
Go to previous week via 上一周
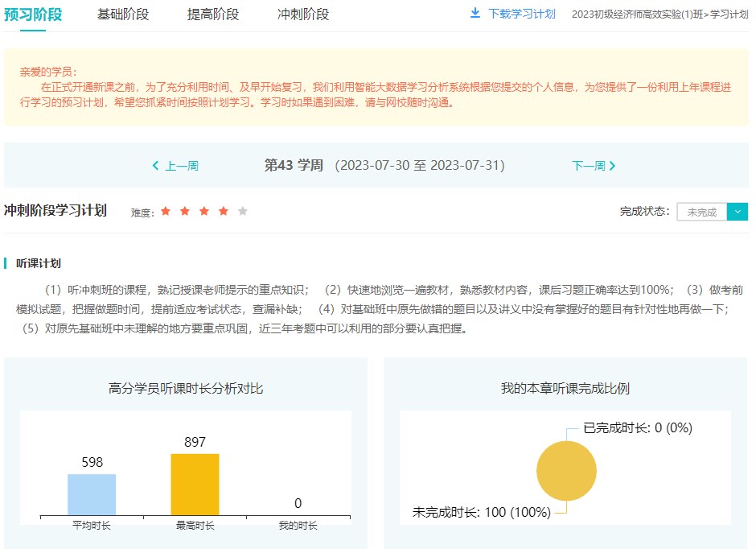pyautogui.click(x=182, y=166)
